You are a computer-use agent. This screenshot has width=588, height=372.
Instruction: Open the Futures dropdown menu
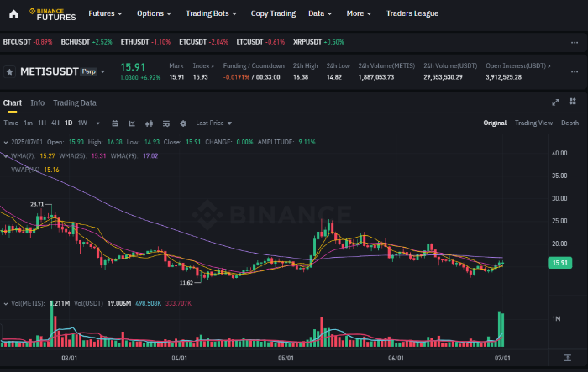[x=105, y=13]
